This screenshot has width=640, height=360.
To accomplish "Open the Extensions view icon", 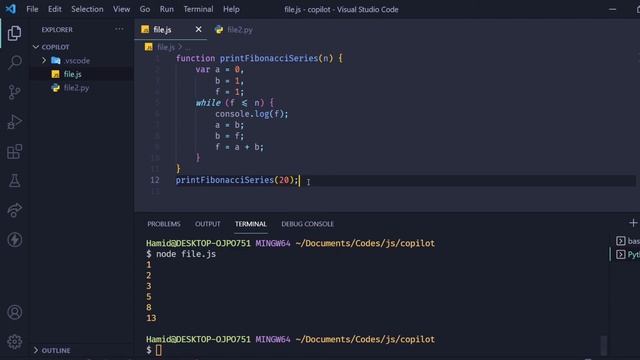I will pyautogui.click(x=14, y=152).
